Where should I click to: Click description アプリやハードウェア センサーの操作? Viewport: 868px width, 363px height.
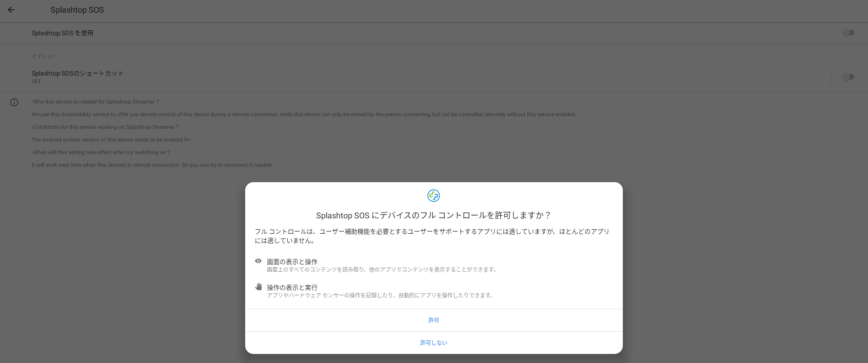tap(380, 295)
